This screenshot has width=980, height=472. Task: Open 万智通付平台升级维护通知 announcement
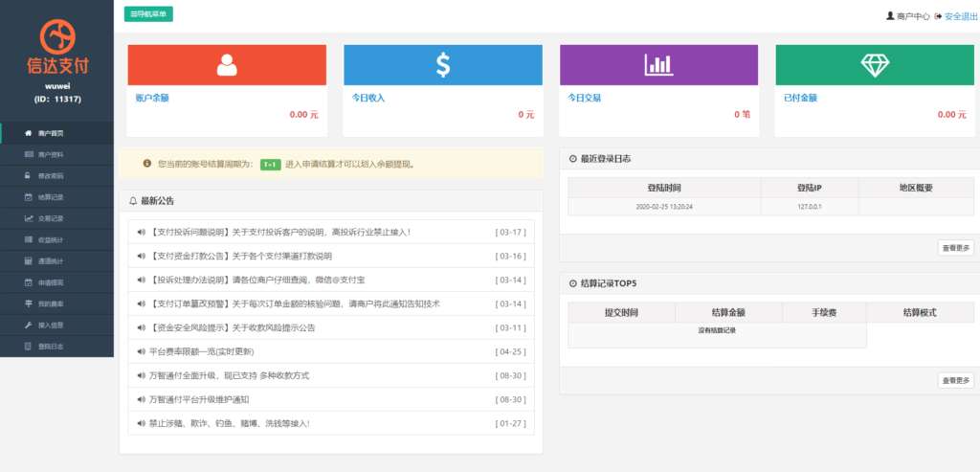tap(199, 399)
